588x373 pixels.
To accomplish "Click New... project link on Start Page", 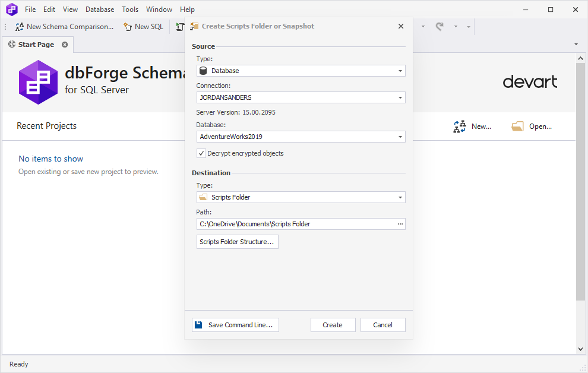I will 472,127.
